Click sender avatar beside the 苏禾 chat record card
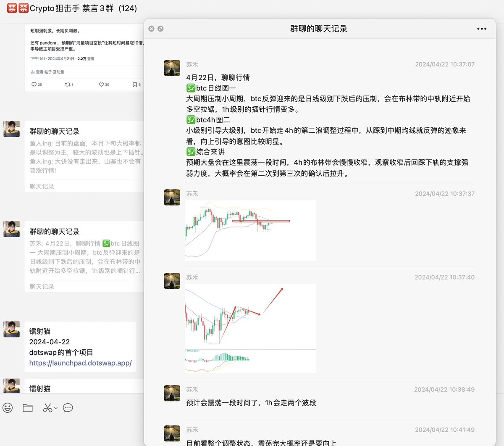This screenshot has width=504, height=446. pos(12,229)
